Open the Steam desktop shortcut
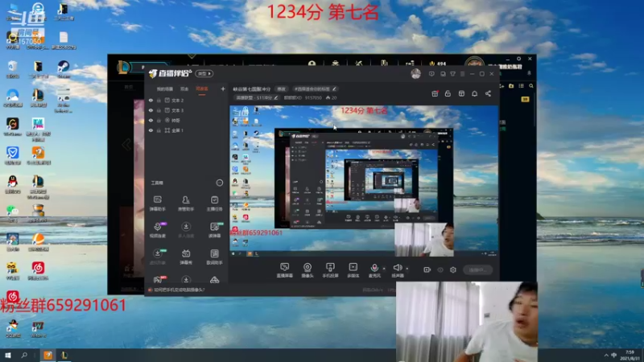This screenshot has width=644, height=362. pos(64,69)
